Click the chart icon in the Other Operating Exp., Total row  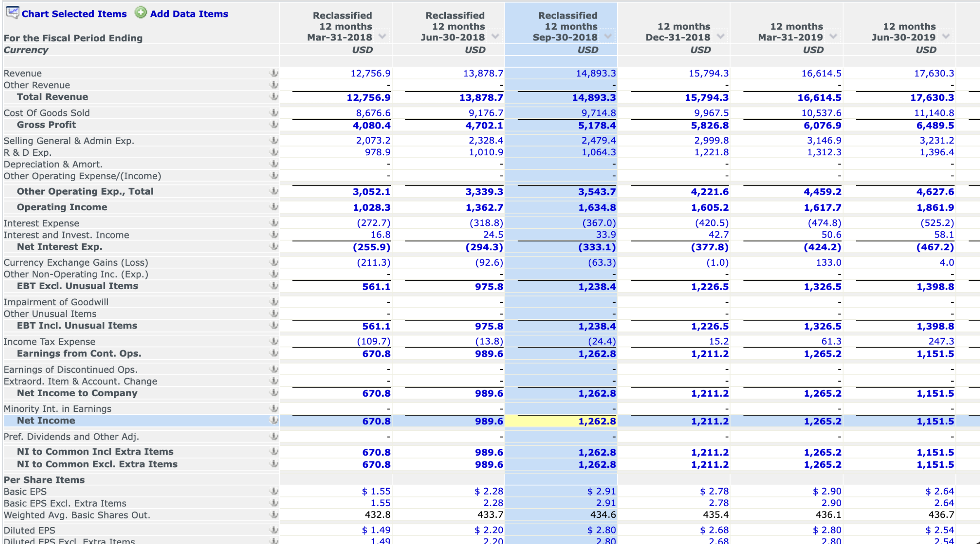273,191
